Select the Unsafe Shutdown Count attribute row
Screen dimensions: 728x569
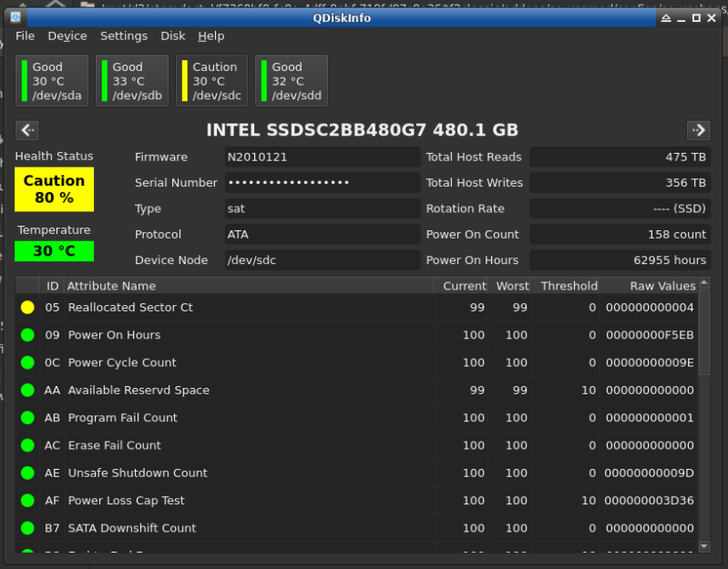(356, 473)
